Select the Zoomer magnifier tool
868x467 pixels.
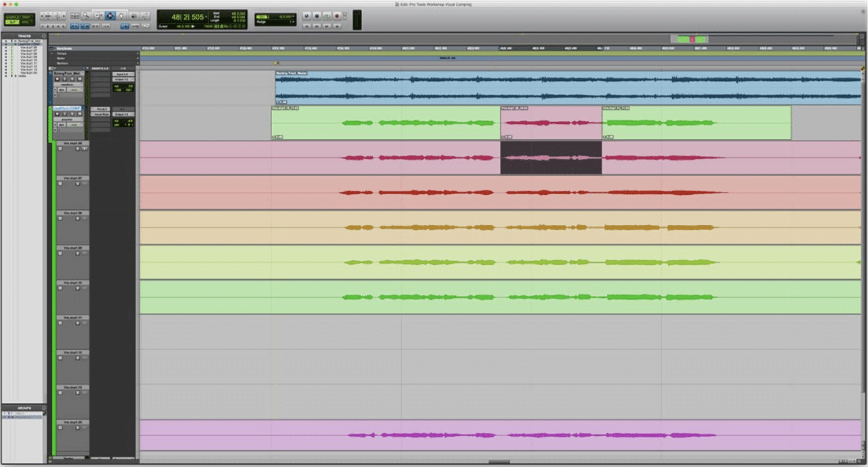click(86, 16)
